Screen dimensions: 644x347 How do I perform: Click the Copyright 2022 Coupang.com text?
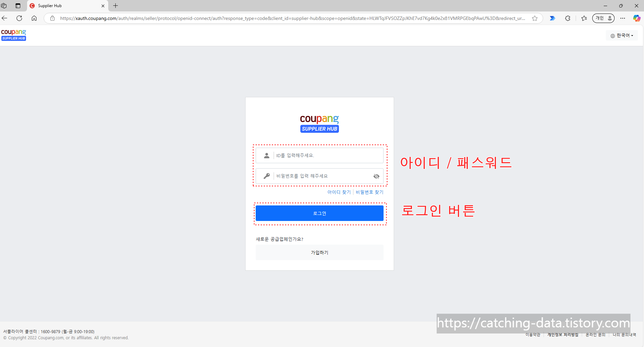click(66, 338)
